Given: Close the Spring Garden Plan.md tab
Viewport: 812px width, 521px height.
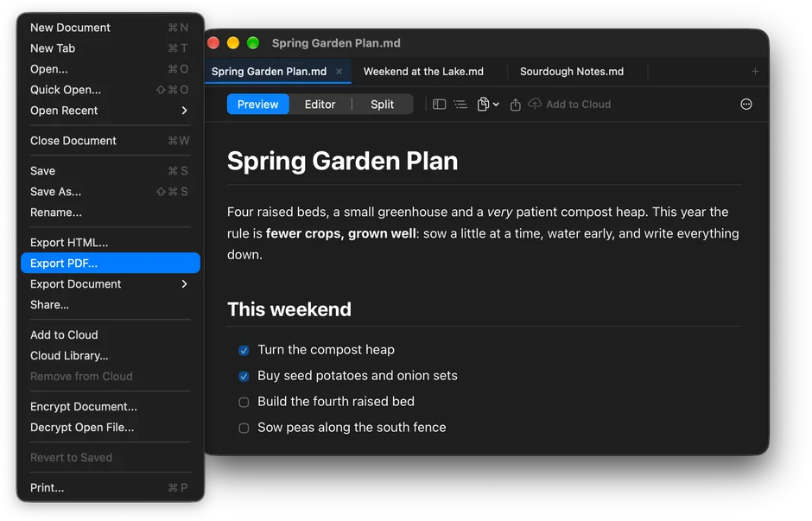Looking at the screenshot, I should tap(339, 72).
